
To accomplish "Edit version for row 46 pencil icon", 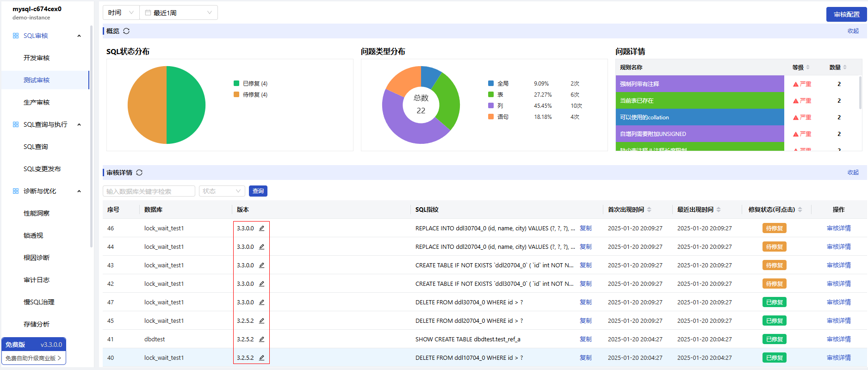I will pyautogui.click(x=261, y=228).
